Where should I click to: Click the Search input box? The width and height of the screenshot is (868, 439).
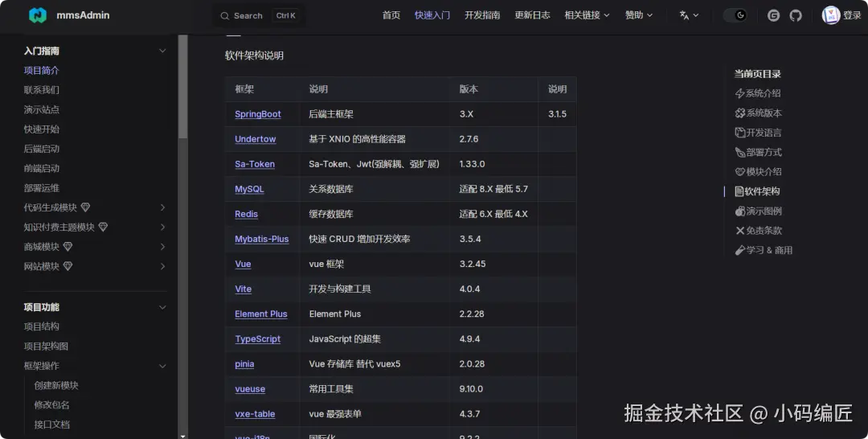point(260,16)
